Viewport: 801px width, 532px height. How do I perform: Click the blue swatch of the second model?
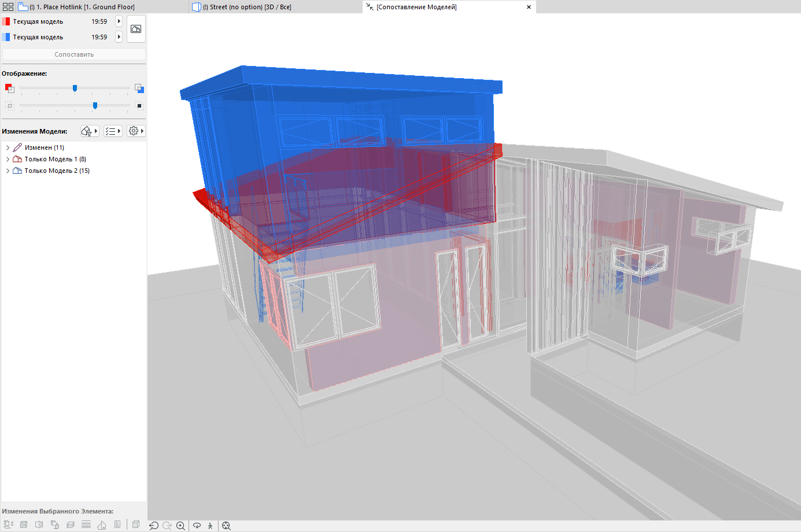[x=6, y=37]
